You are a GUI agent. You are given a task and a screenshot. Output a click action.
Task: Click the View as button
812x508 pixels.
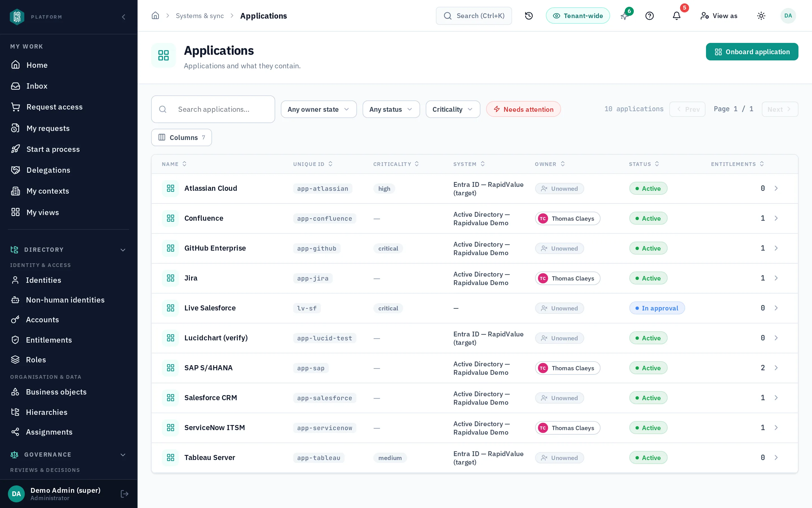pos(719,16)
